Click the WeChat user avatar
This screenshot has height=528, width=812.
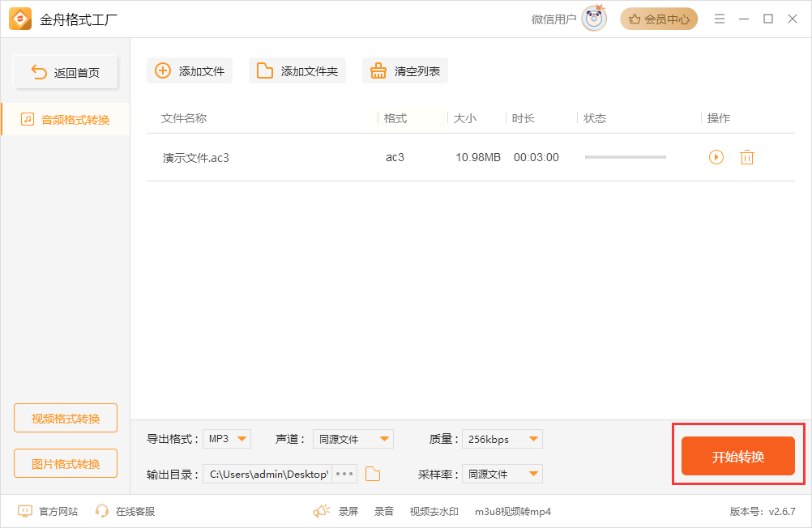(594, 19)
